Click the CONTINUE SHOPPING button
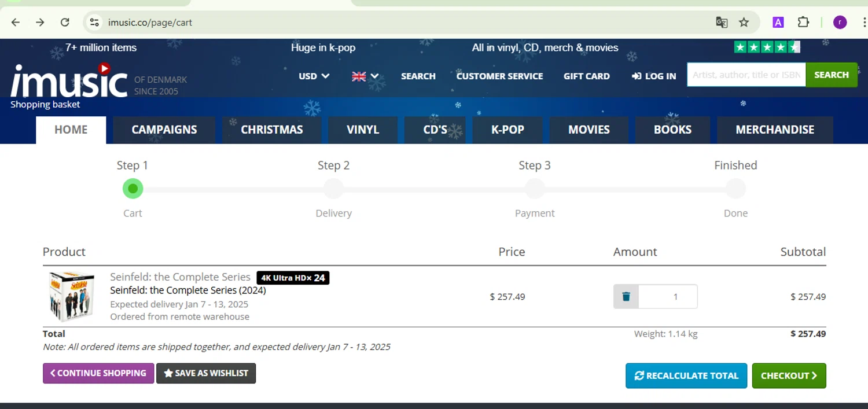Image resolution: width=868 pixels, height=409 pixels. tap(98, 373)
